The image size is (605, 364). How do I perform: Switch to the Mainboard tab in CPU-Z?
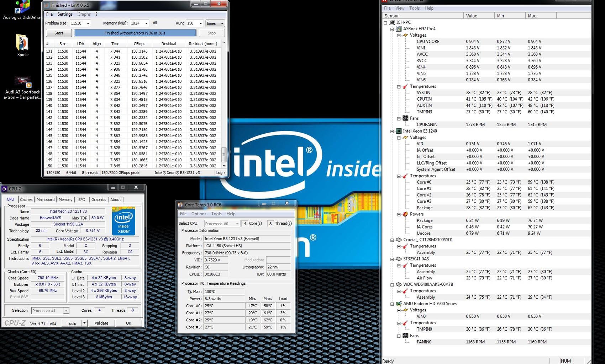[x=46, y=200]
